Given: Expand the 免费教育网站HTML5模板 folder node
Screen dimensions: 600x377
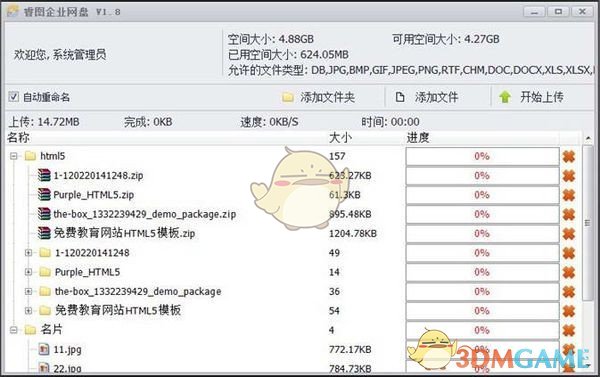Looking at the screenshot, I should click(x=28, y=310).
